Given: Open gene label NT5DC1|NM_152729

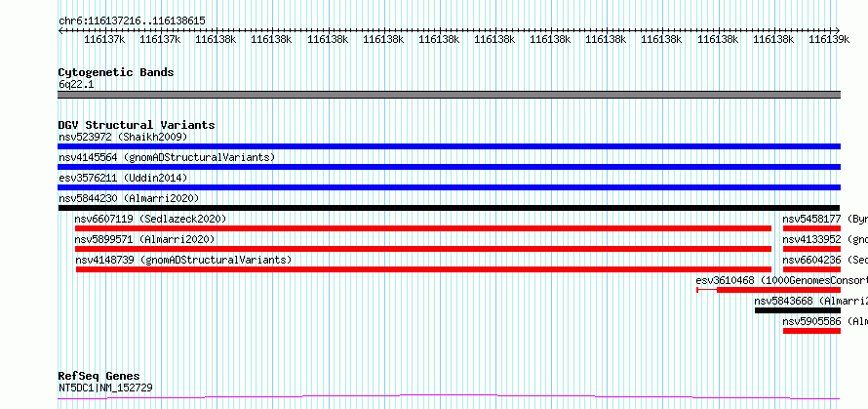Looking at the screenshot, I should pos(105,388).
